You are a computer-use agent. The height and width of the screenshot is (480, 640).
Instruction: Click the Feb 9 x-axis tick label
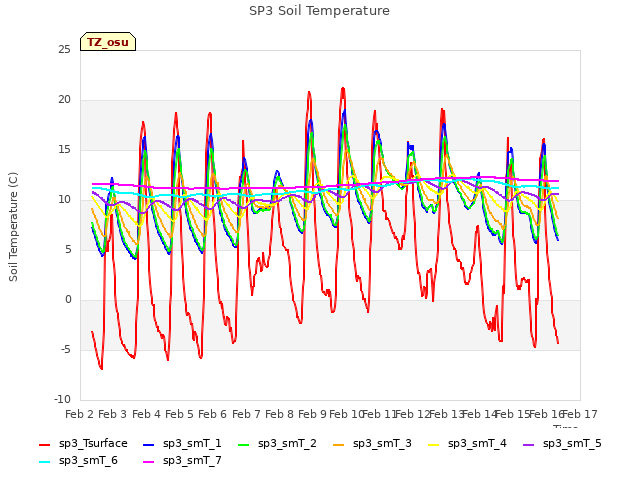[312, 414]
